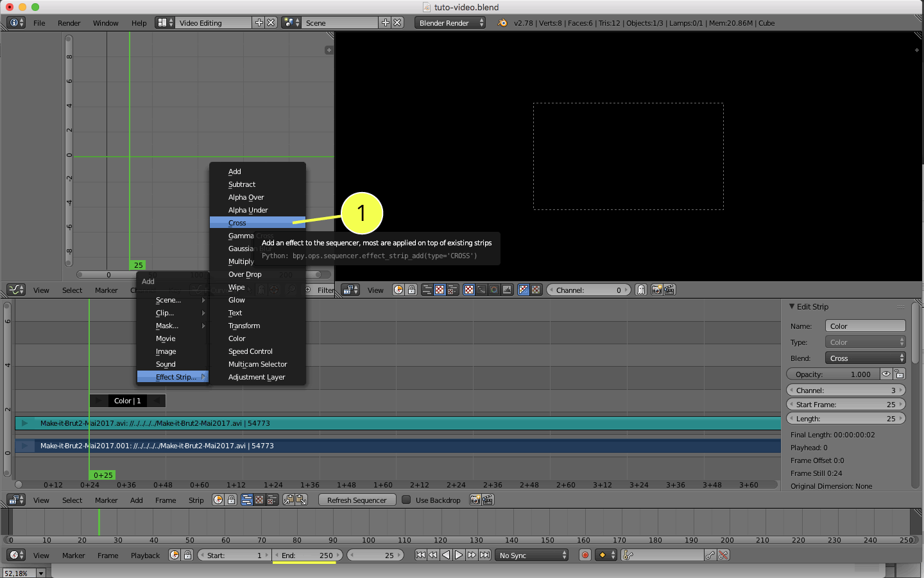Click the paste strip icon in the sequencer toolbar
Screen dimensions: 924x578
click(x=302, y=500)
